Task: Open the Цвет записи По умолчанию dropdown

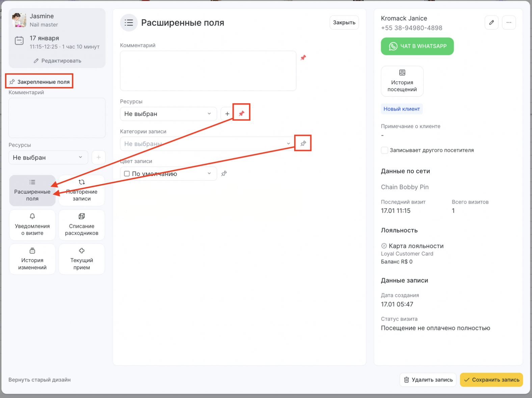Action: [x=168, y=174]
